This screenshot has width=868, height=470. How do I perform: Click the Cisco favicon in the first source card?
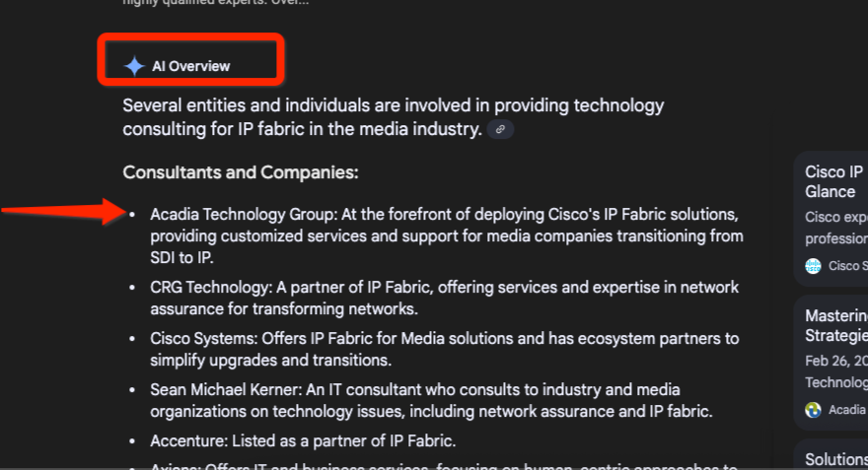813,265
